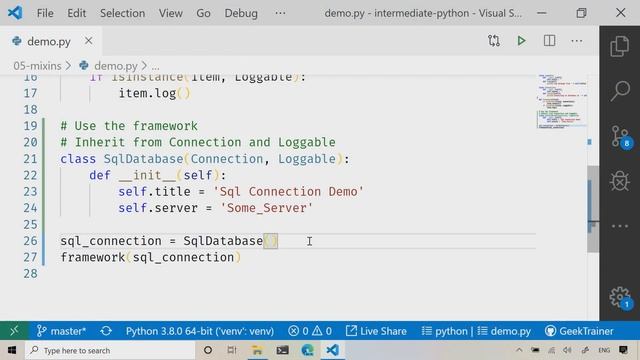
Task: Click the editor vertical scrollbar thumb
Action: point(593,209)
